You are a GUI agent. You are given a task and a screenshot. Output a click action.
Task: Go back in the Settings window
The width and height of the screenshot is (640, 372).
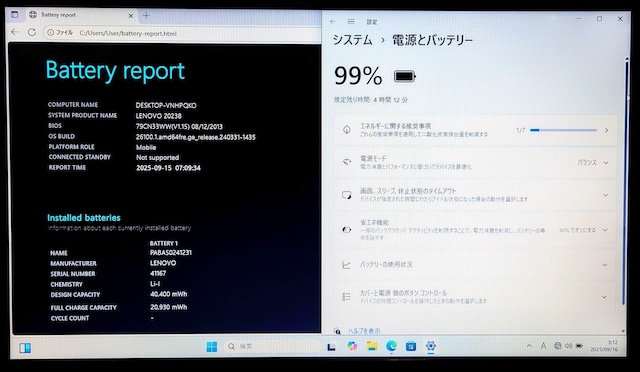click(x=333, y=22)
